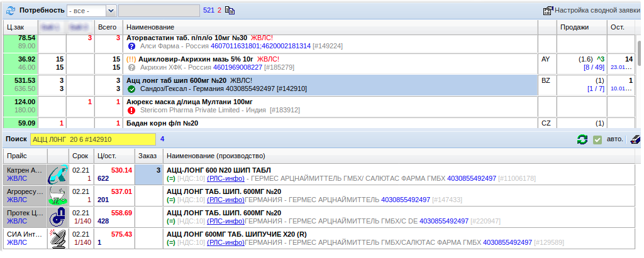Click the empty Заказ cell on Протек row
Viewport: 644px width, 258px height.
point(148,217)
